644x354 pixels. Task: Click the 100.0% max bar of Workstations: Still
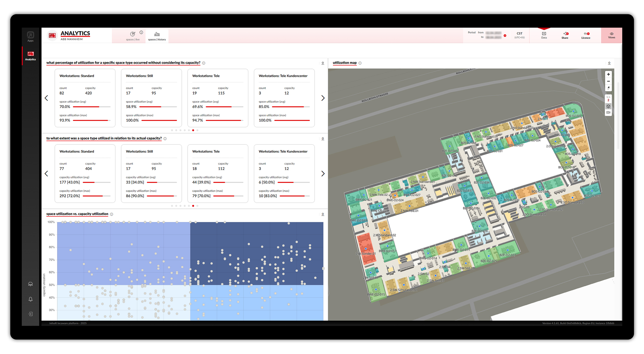click(x=159, y=120)
